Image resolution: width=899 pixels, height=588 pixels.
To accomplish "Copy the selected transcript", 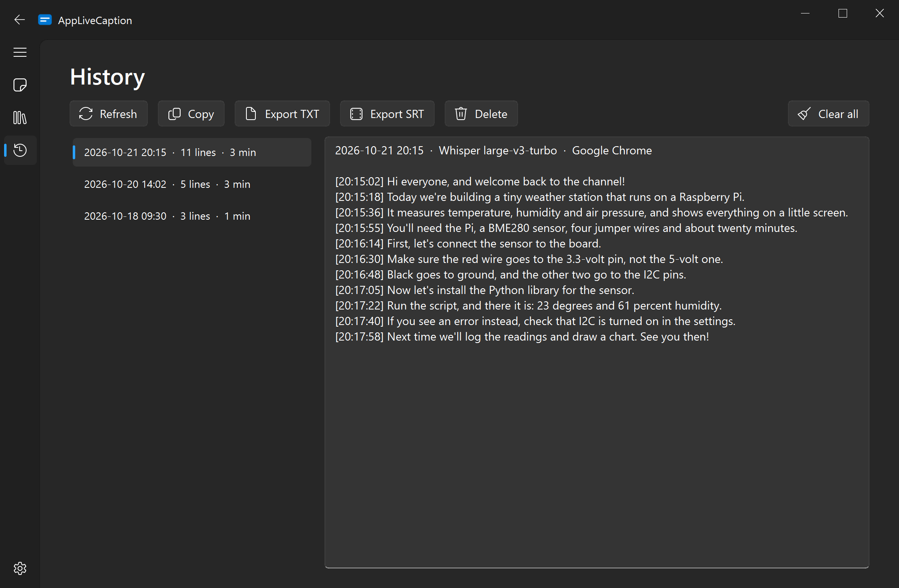I will tap(191, 114).
